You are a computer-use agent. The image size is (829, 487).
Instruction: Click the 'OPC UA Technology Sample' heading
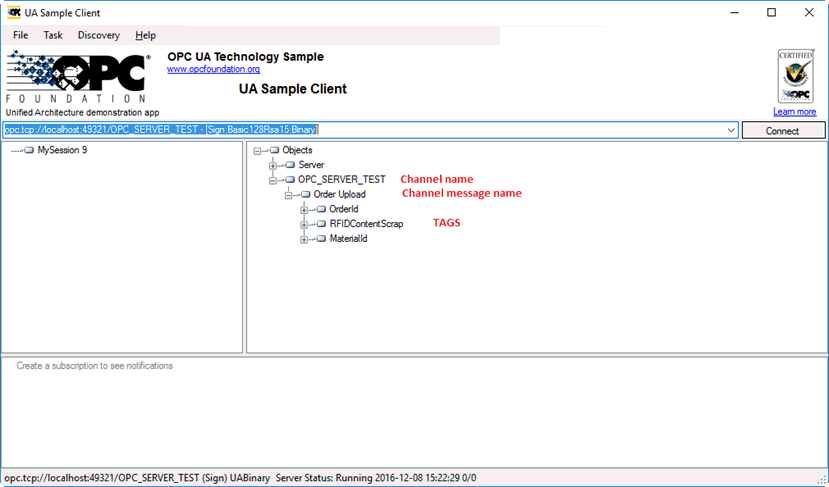pyautogui.click(x=246, y=57)
